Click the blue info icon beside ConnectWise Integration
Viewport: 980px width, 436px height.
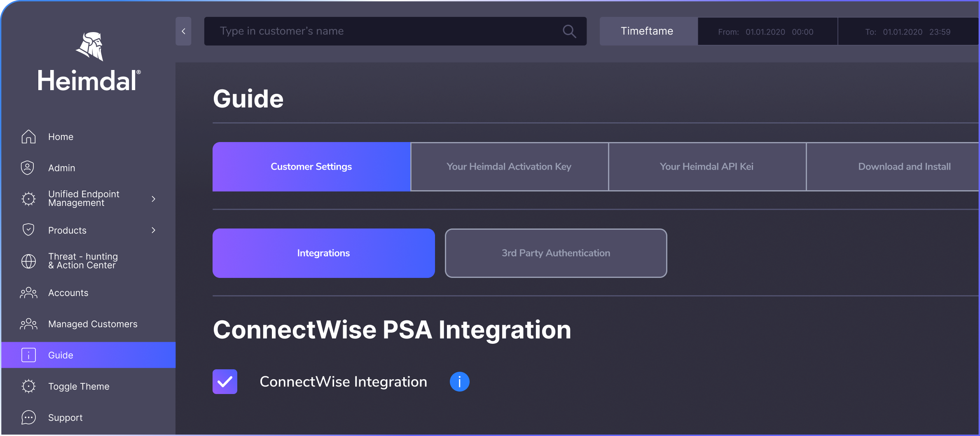click(459, 382)
